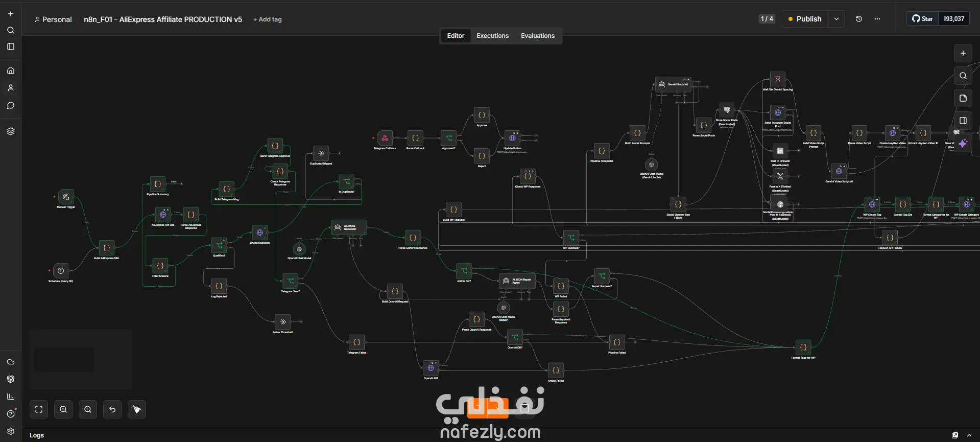Click the canvas minimap

coord(81,360)
